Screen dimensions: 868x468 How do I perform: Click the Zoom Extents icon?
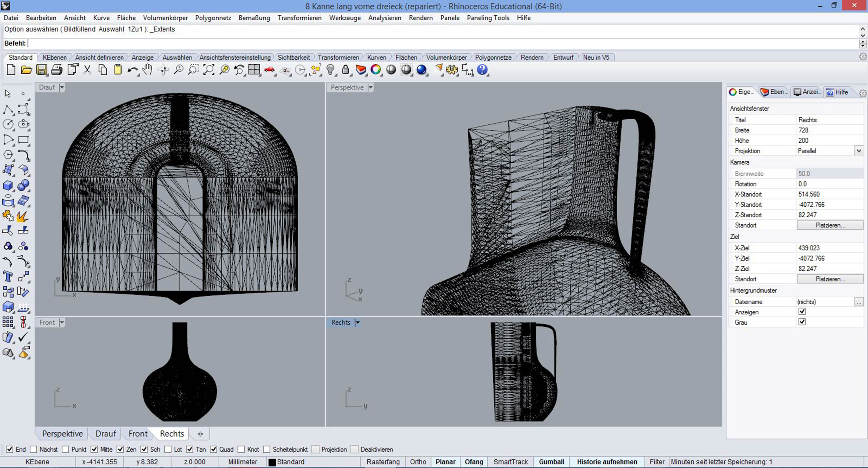pos(208,70)
